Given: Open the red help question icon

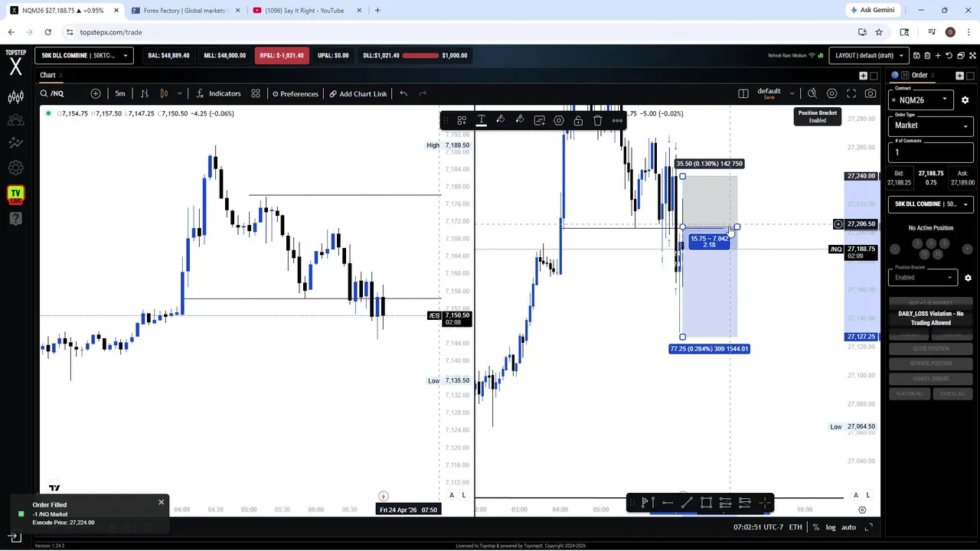Looking at the screenshot, I should 15,219.
